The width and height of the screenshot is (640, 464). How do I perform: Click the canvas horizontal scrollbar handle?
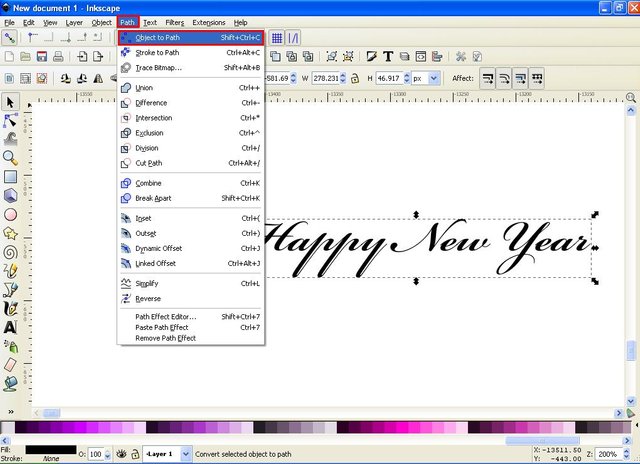[x=52, y=413]
